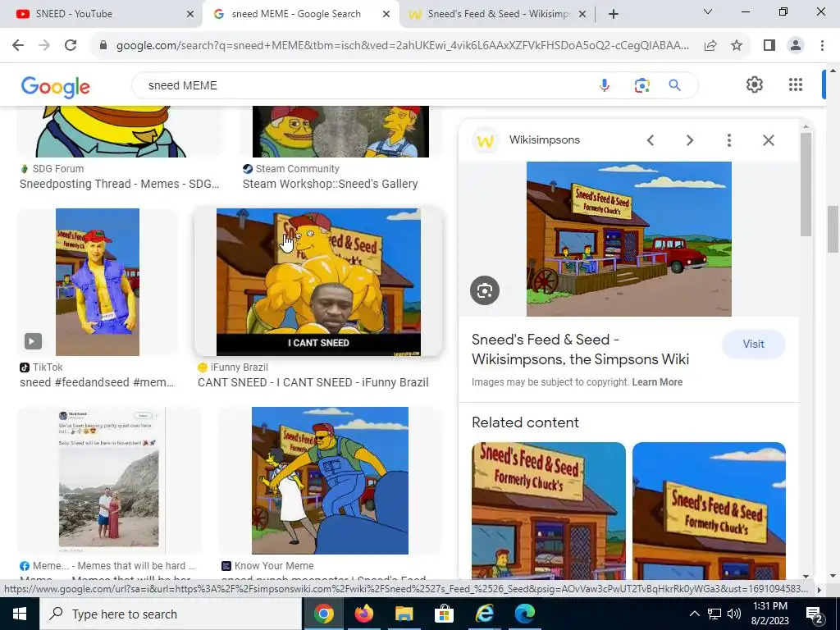The height and width of the screenshot is (630, 840).
Task: Reload the current page
Action: (71, 46)
